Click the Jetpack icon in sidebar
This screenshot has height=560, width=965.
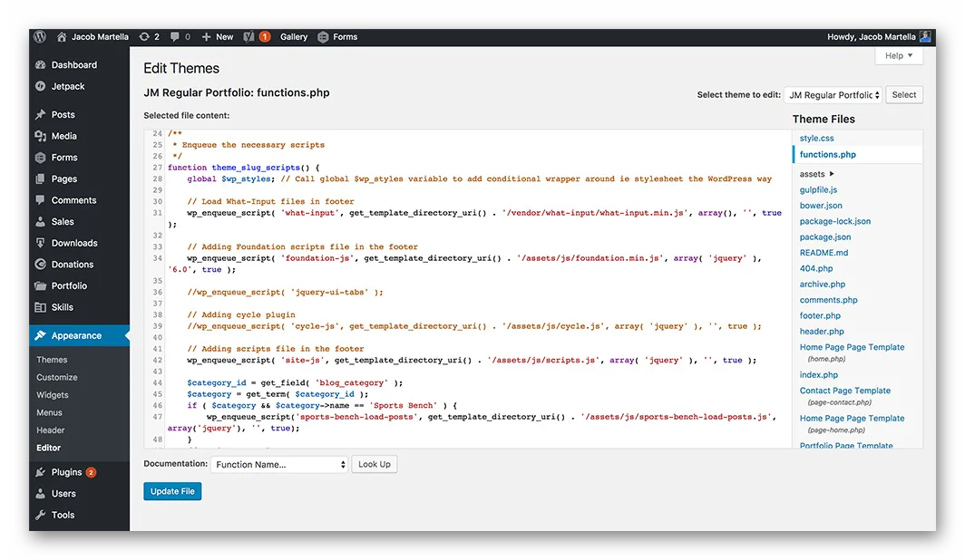click(x=41, y=86)
